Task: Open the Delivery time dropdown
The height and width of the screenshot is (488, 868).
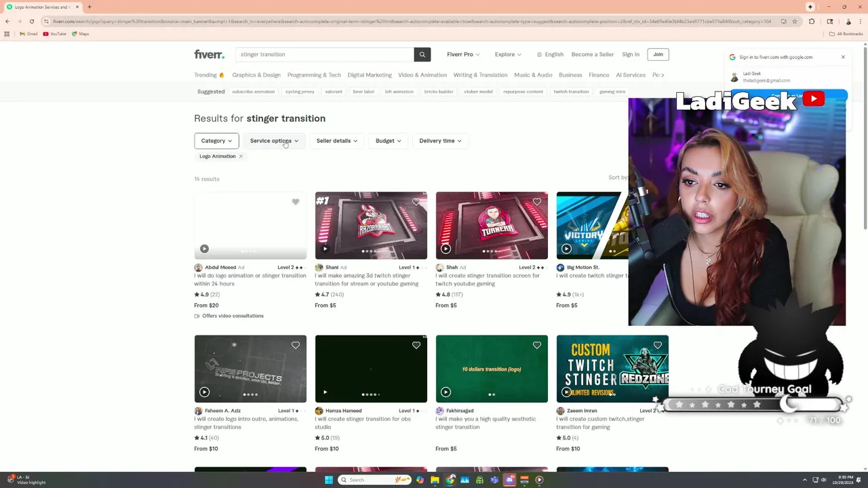Action: [x=440, y=141]
